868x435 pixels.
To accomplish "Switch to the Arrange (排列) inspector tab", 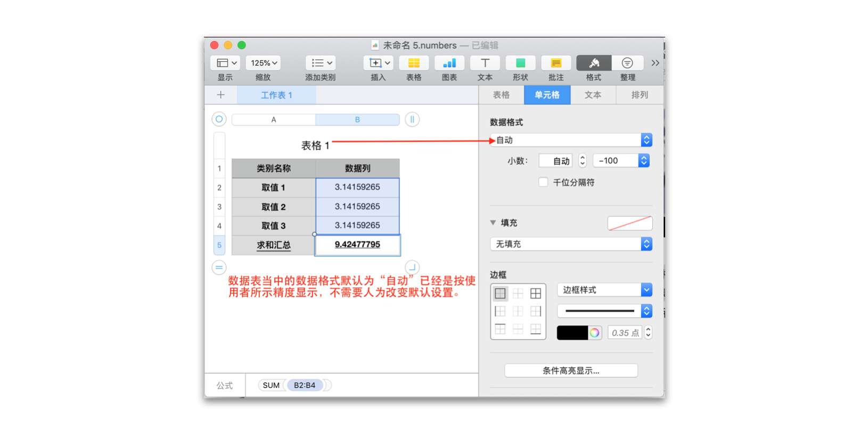I will [640, 95].
